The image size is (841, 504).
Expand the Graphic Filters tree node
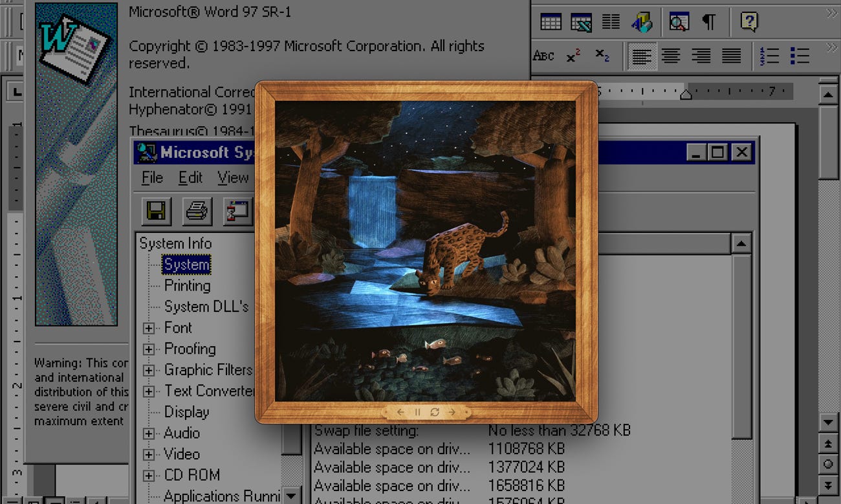tap(149, 371)
